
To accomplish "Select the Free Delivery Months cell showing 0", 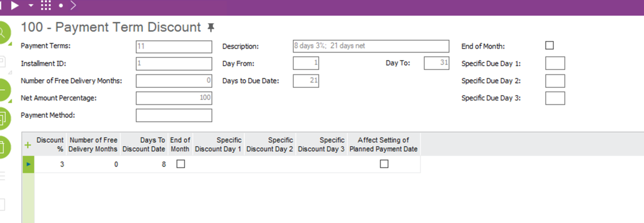I will [x=93, y=164].
